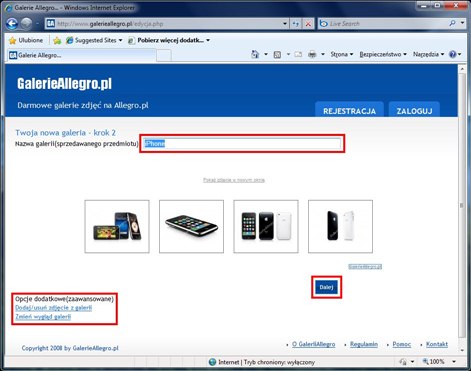Select second thumbnail of iPhone lying flat

[x=191, y=226]
